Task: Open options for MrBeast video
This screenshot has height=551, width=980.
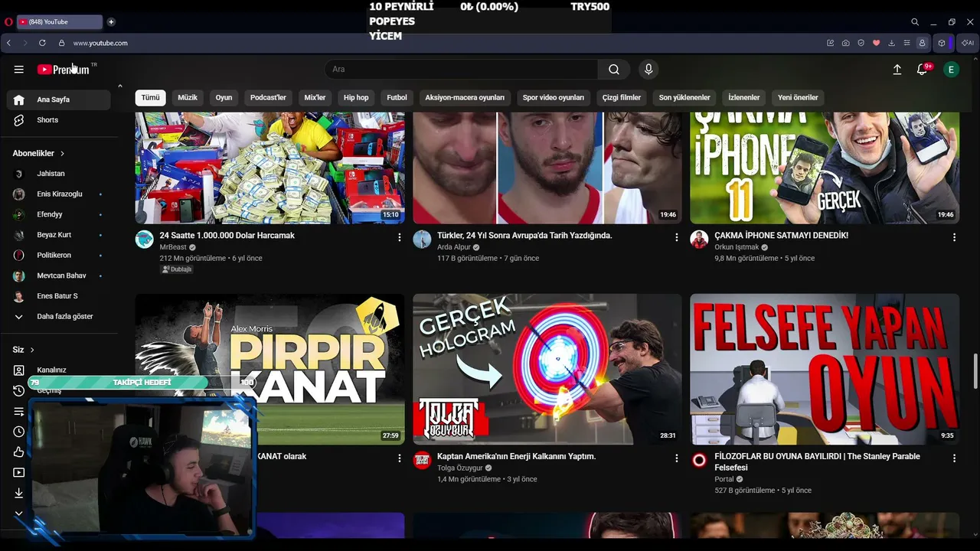Action: click(x=399, y=237)
